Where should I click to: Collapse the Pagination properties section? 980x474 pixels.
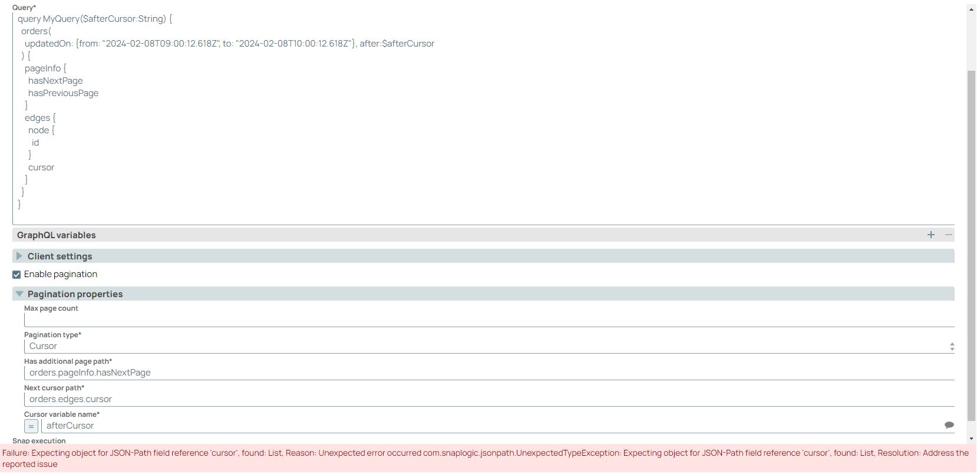[x=19, y=294]
